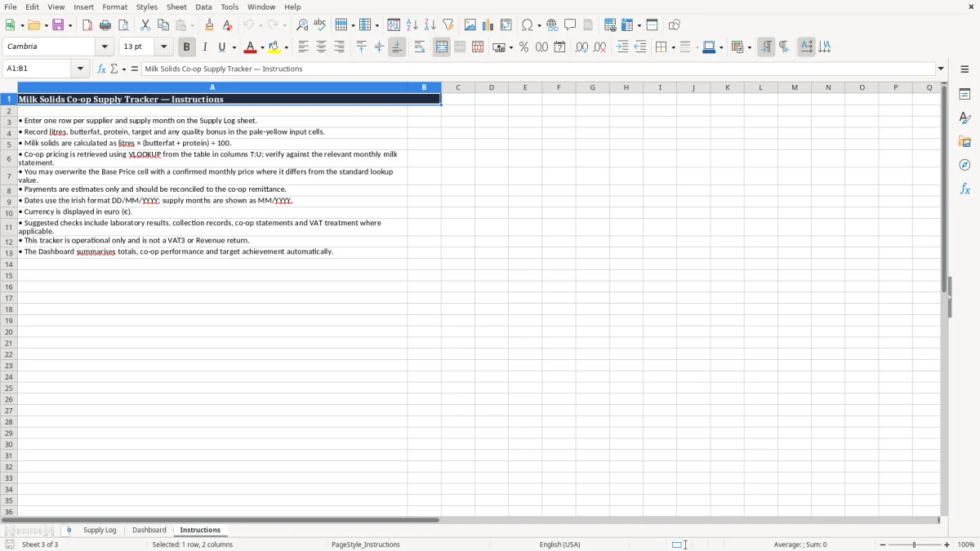This screenshot has width=980, height=551.
Task: Select column D header
Action: [491, 87]
